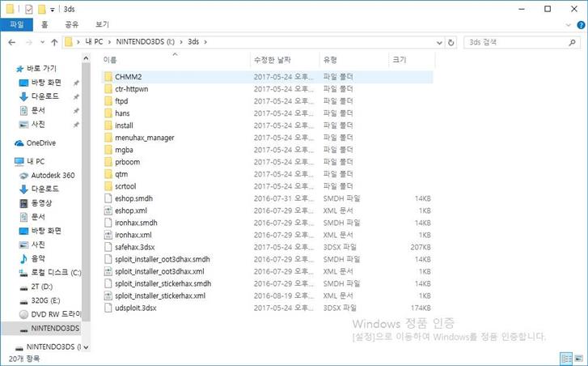Select the ftpd folder icon
588x366 pixels.
pyautogui.click(x=108, y=101)
